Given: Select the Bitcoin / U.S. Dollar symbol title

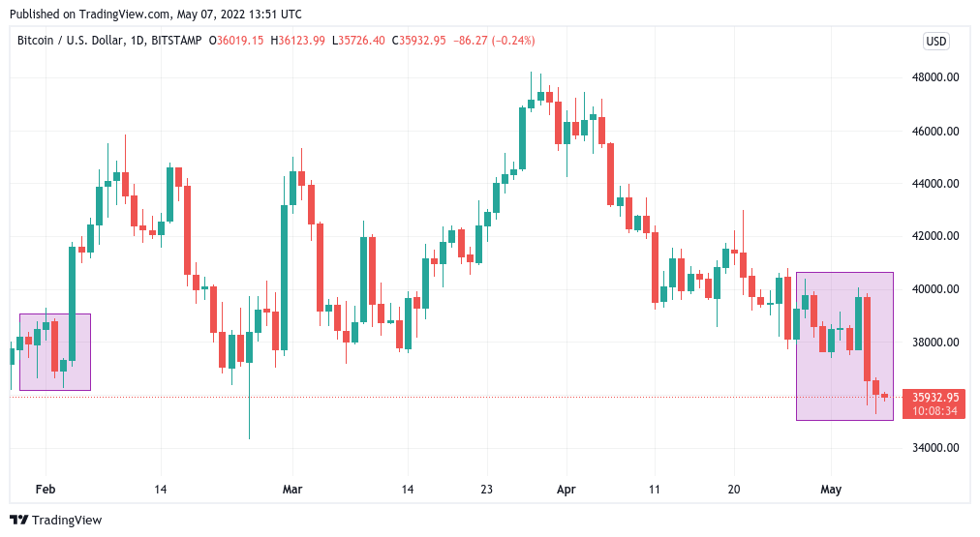Looking at the screenshot, I should 109,41.
